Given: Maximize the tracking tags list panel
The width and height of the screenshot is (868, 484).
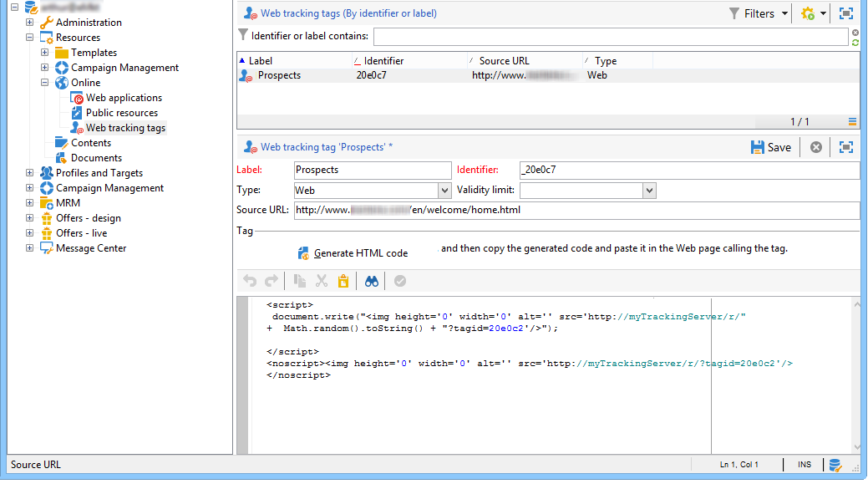Looking at the screenshot, I should click(x=846, y=13).
